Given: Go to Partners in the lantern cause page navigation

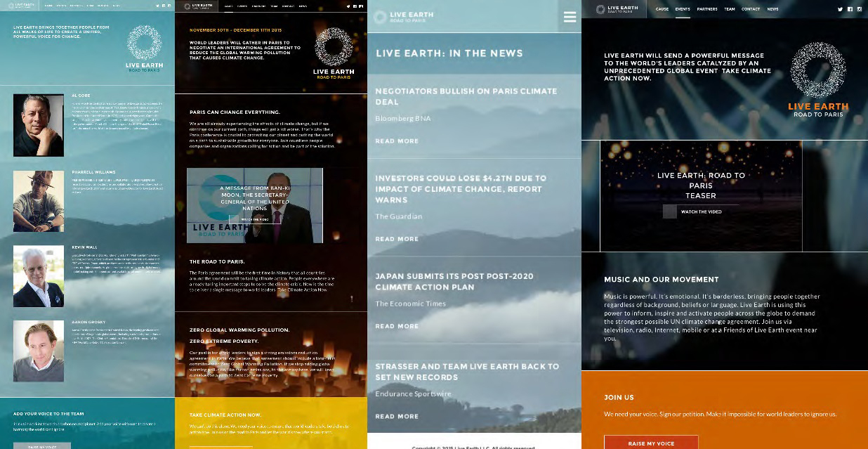Looking at the screenshot, I should point(258,6).
